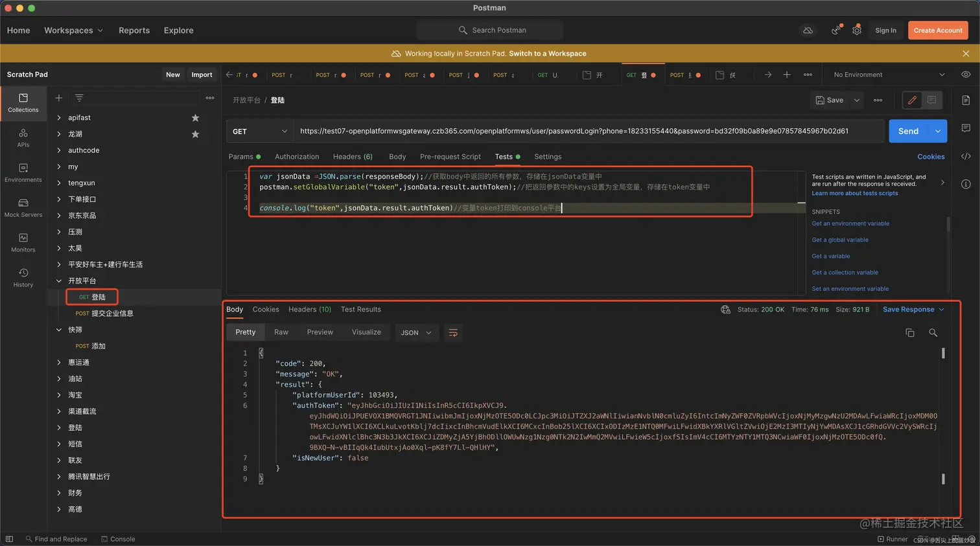This screenshot has width=980, height=546.
Task: Select the Raw response view
Action: [281, 332]
